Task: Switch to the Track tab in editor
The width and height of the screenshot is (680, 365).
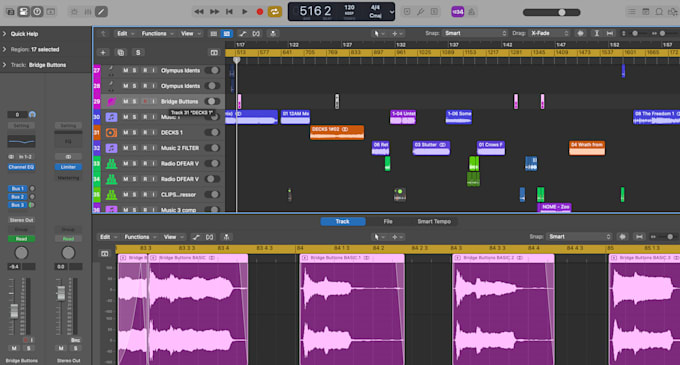Action: (x=343, y=222)
